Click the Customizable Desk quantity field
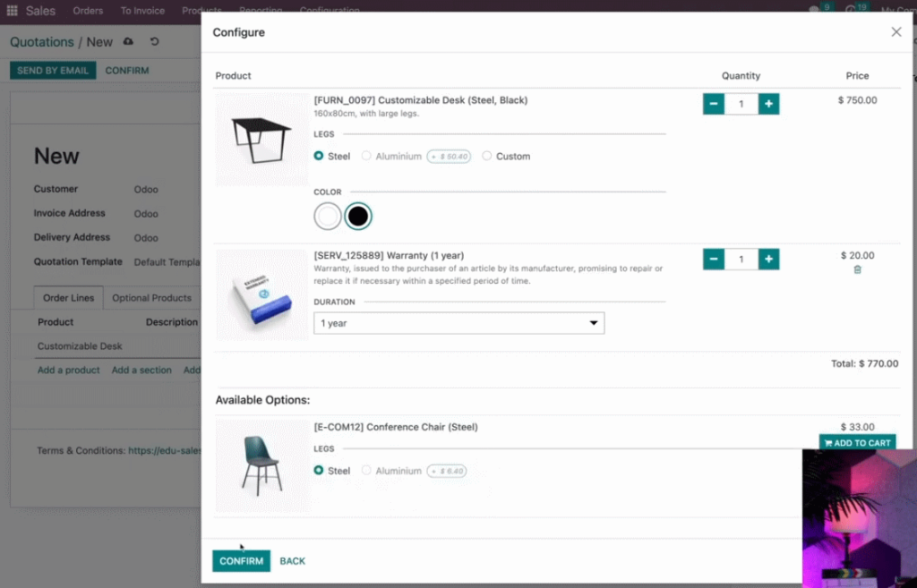The image size is (917, 588). [741, 104]
